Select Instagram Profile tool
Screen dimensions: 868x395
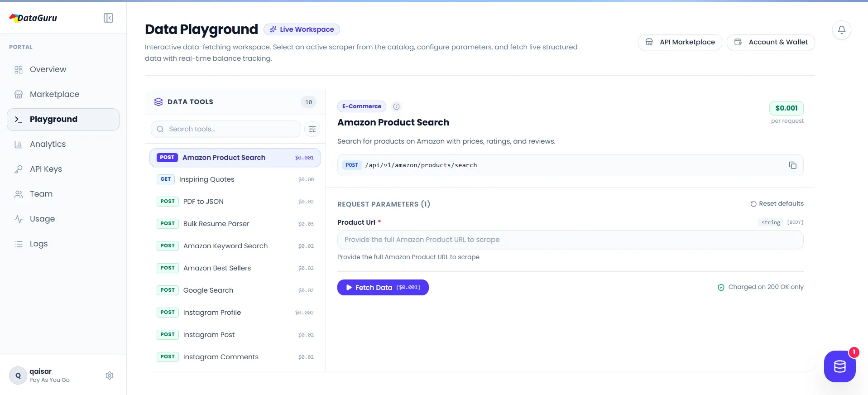point(235,313)
